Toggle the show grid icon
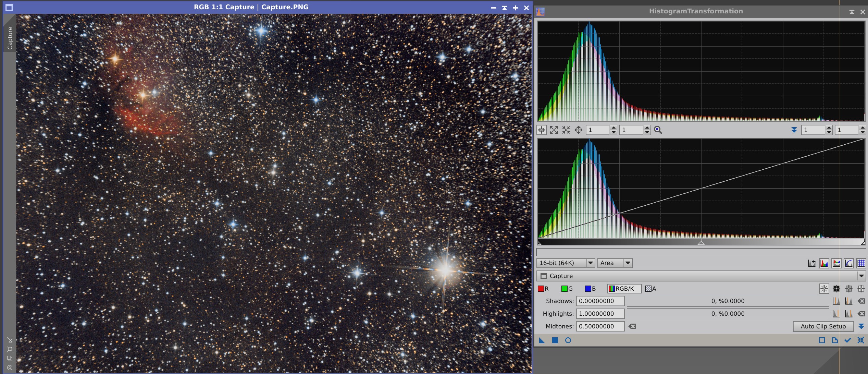The width and height of the screenshot is (868, 374). point(860,263)
